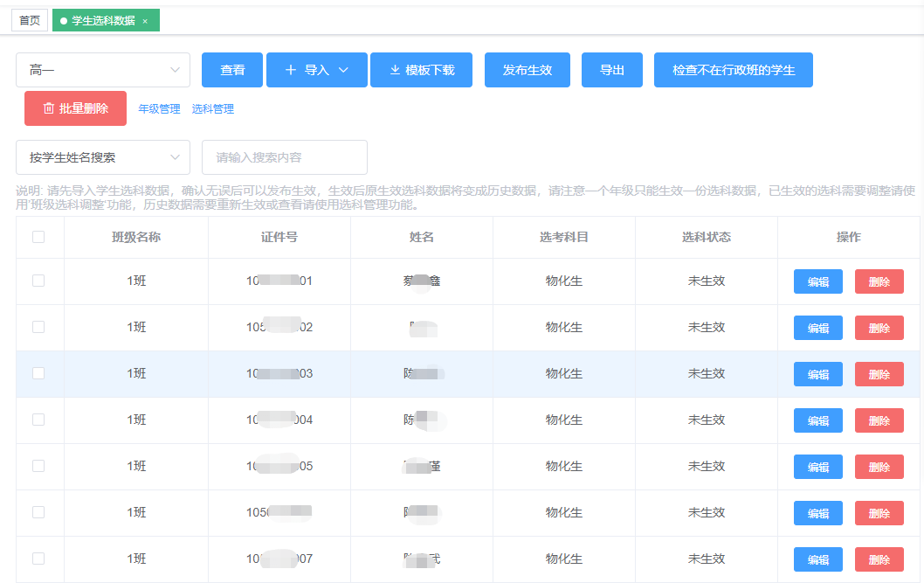Select the 学生选科数据 tab
The height and width of the screenshot is (583, 924).
tap(104, 21)
